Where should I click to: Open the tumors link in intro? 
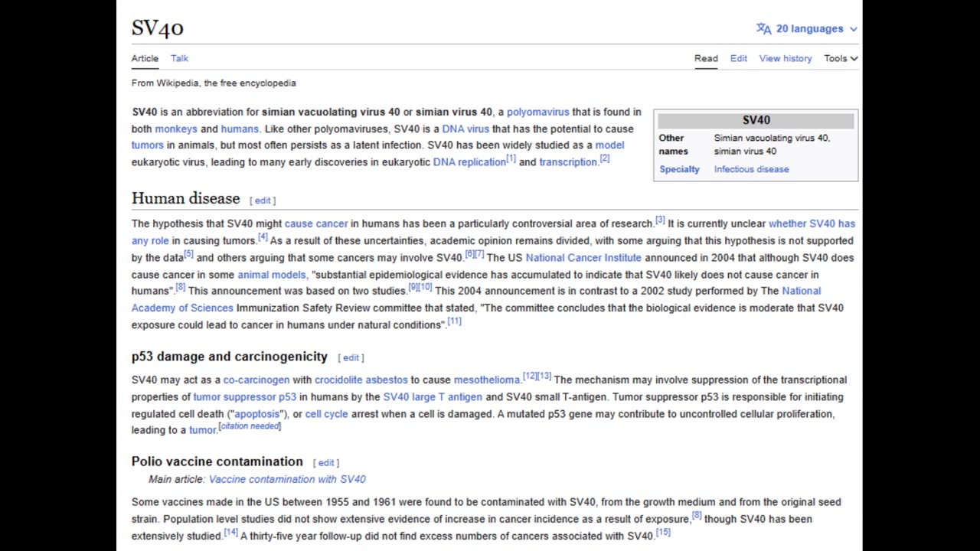click(147, 145)
